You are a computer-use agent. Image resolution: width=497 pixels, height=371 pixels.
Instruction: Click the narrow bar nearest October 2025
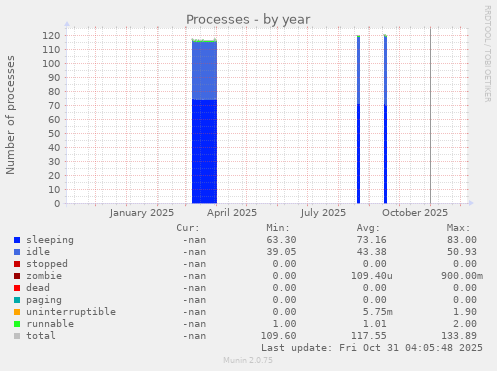[x=385, y=120]
